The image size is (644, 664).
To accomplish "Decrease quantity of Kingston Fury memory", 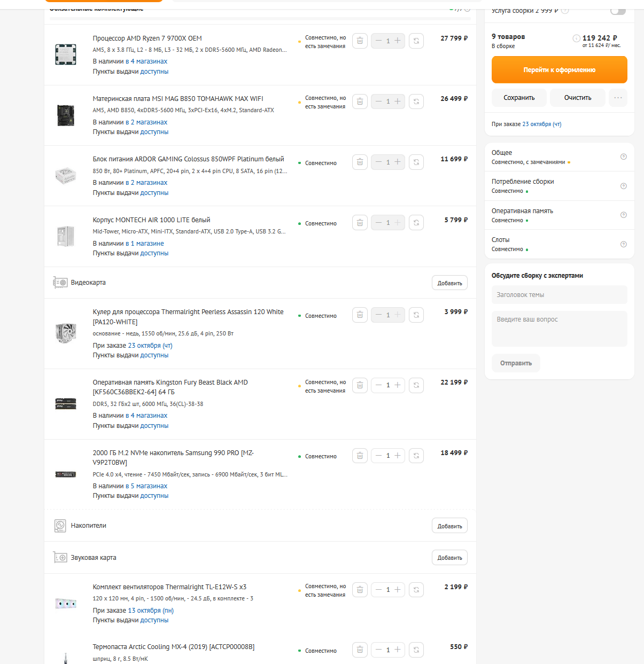I will point(378,385).
